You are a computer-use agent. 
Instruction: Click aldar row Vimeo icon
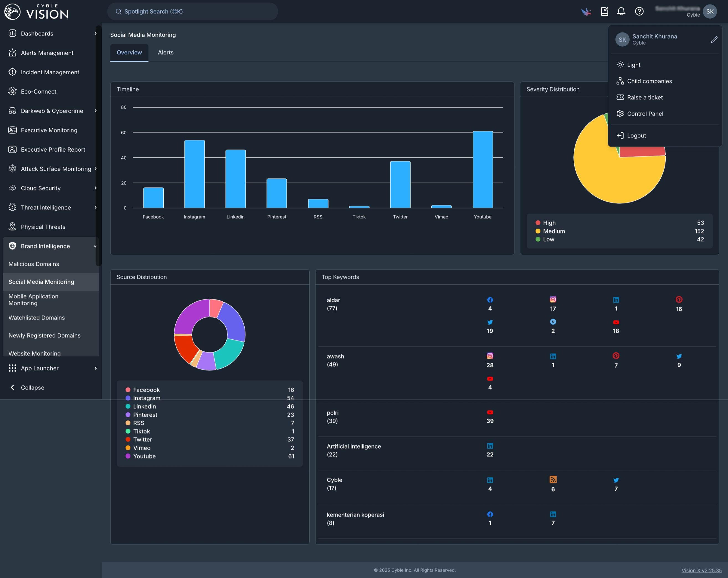pos(553,322)
